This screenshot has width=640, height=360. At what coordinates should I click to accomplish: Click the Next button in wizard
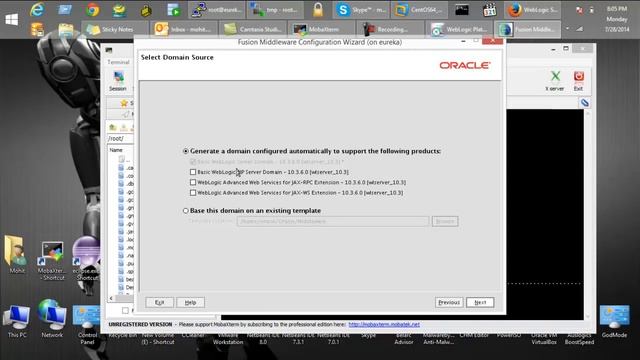pyautogui.click(x=480, y=302)
